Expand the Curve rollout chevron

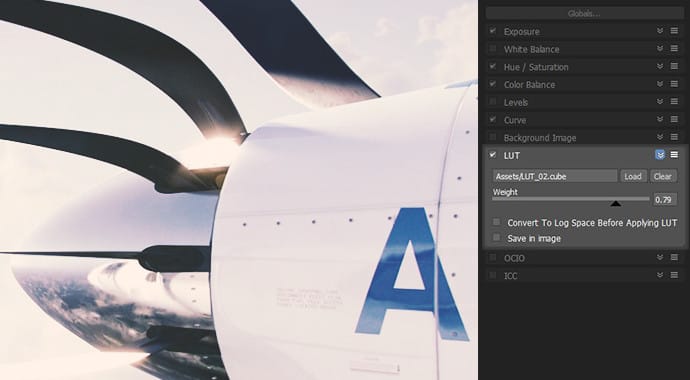click(660, 119)
